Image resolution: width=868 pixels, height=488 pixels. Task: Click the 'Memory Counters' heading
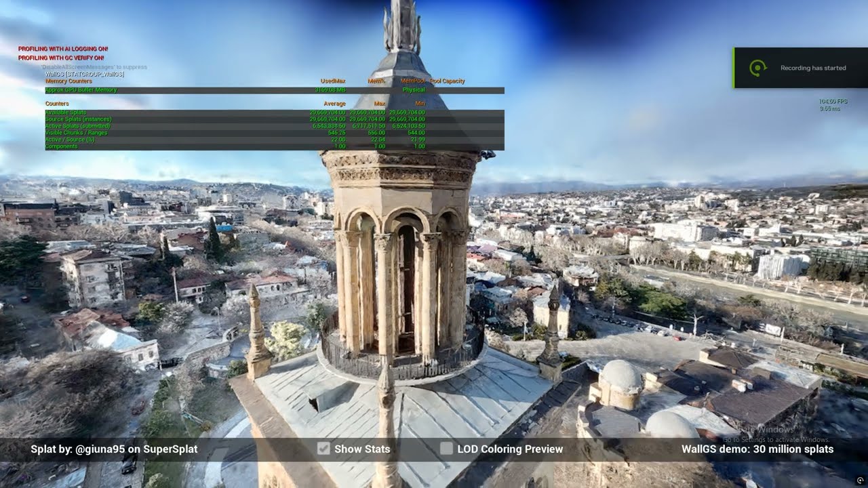coord(68,81)
